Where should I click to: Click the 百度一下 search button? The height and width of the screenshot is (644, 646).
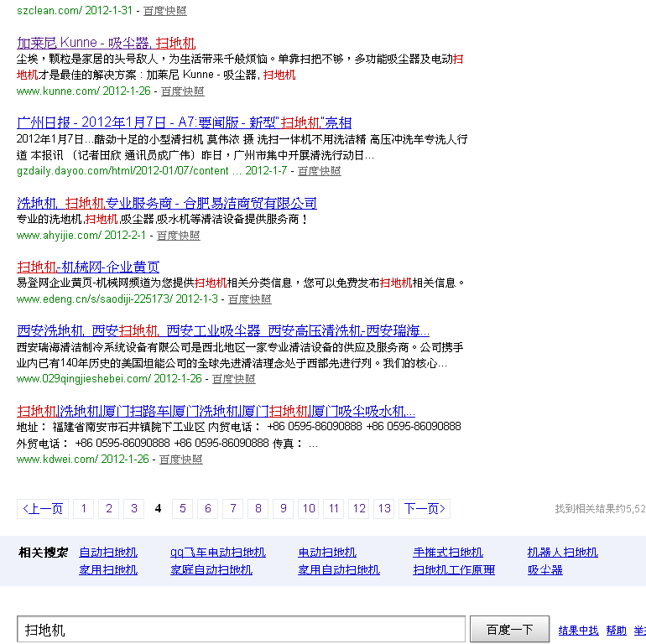tap(509, 629)
